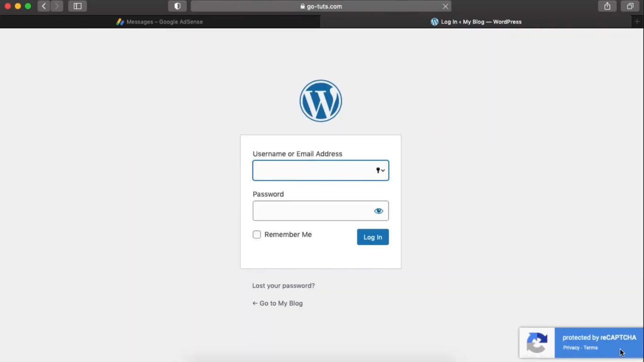Click the Log In button
Viewport: 644px width, 362px height.
point(373,237)
